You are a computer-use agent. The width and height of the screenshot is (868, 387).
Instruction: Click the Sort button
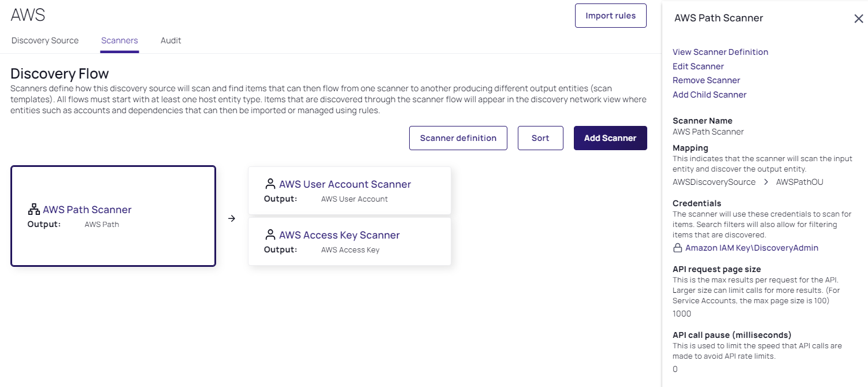click(x=540, y=138)
